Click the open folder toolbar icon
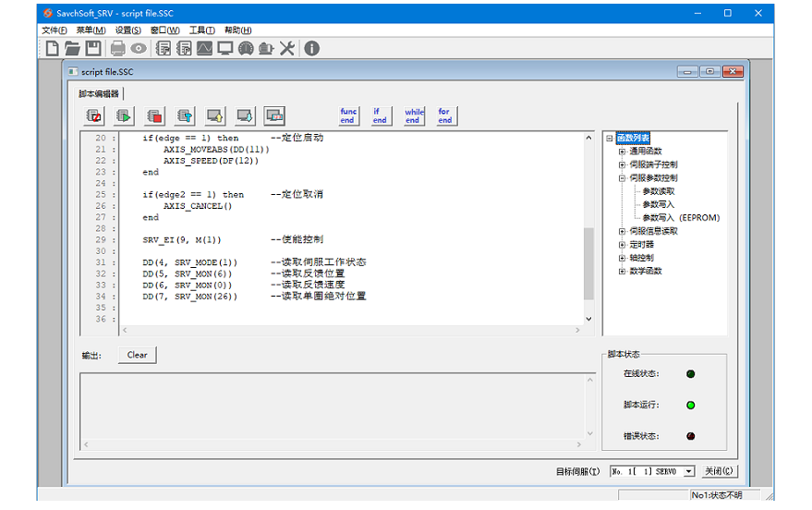Viewport: 812px width, 510px height. click(x=72, y=48)
